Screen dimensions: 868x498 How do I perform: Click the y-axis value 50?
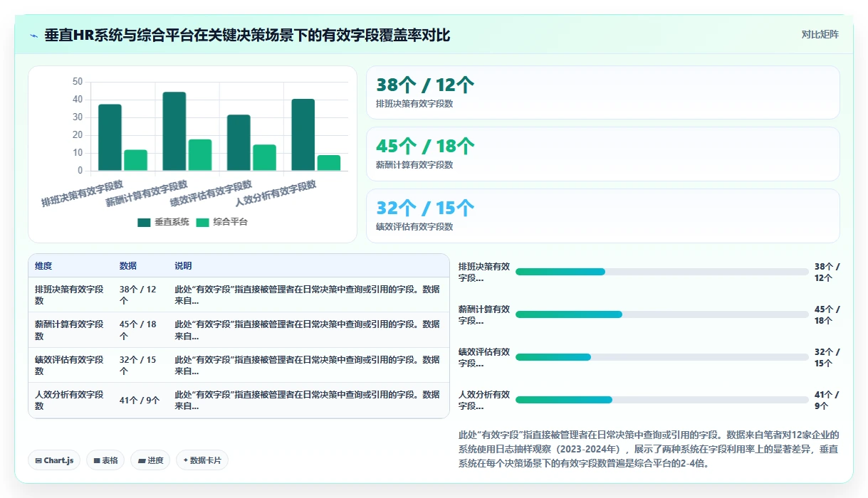pyautogui.click(x=78, y=82)
